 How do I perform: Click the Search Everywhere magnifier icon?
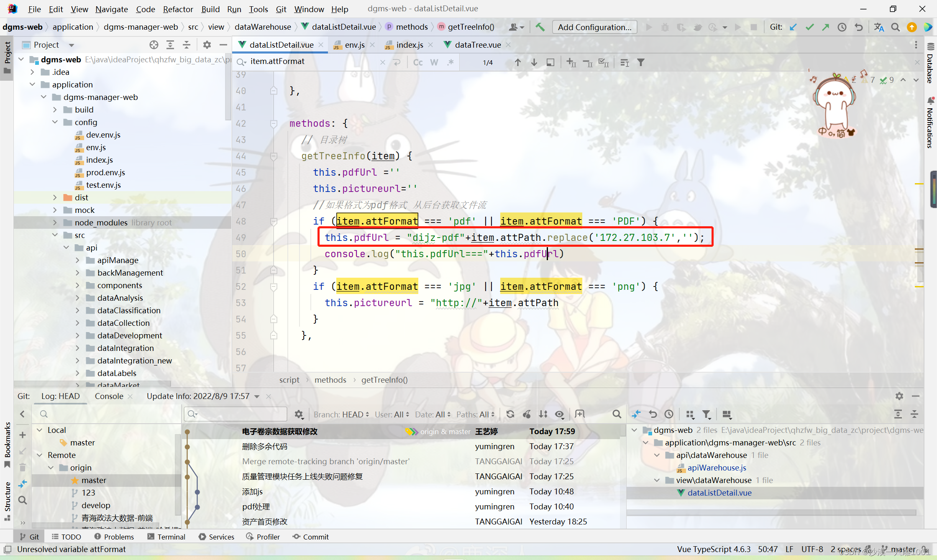pyautogui.click(x=895, y=27)
